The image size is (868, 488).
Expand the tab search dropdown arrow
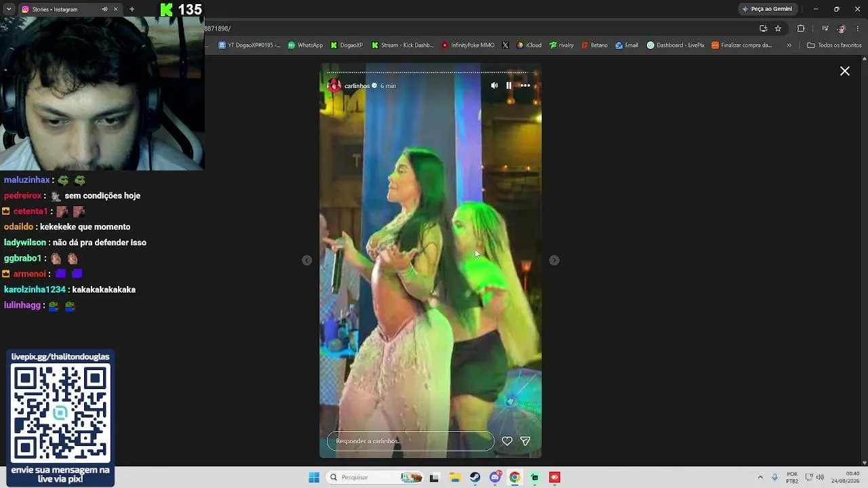(9, 9)
